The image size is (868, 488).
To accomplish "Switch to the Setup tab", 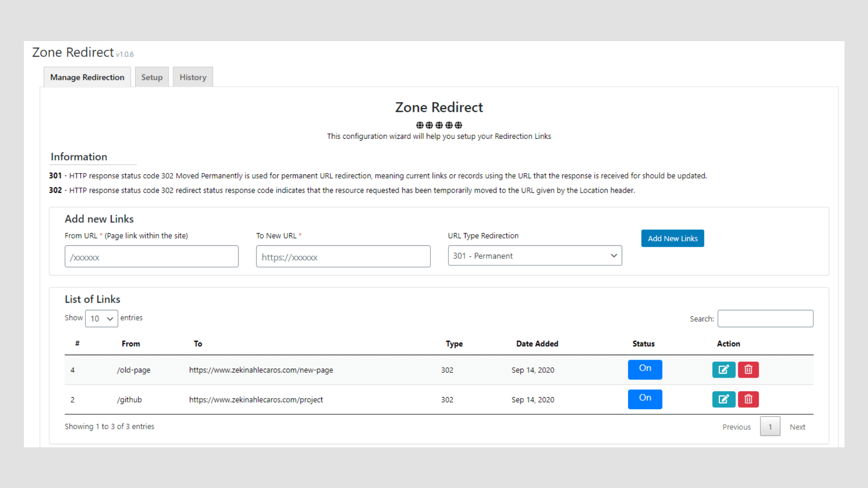I will 152,77.
